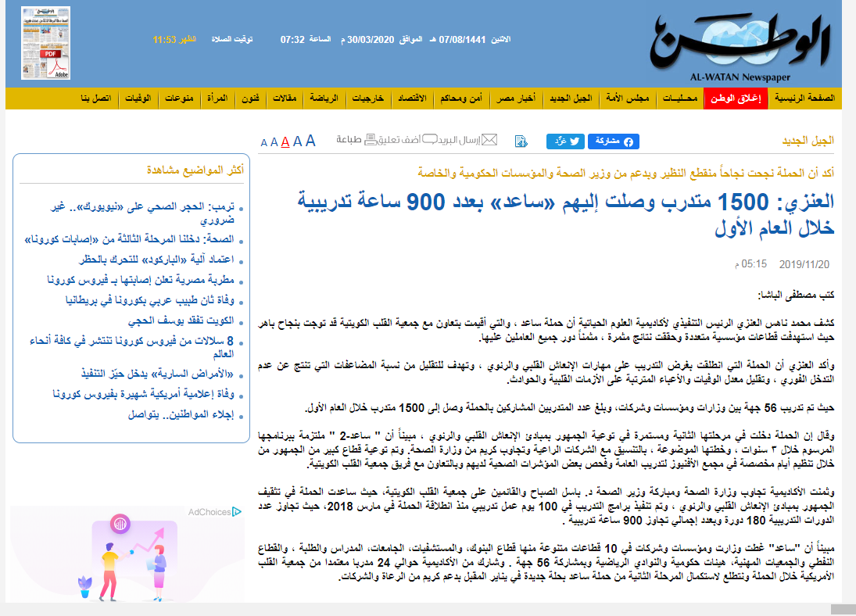The width and height of the screenshot is (856, 616).
Task: Click the Facebook share button
Action: [614, 141]
